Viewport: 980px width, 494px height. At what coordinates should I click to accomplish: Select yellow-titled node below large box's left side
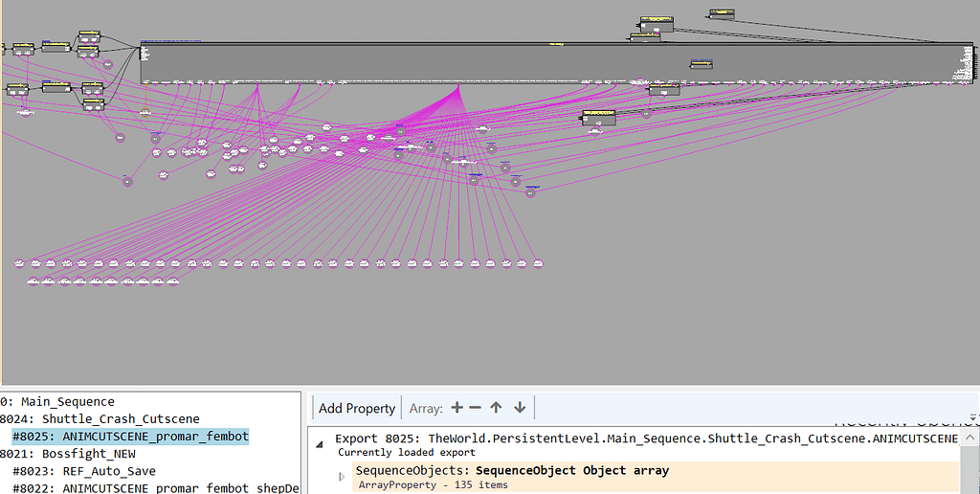click(x=598, y=118)
